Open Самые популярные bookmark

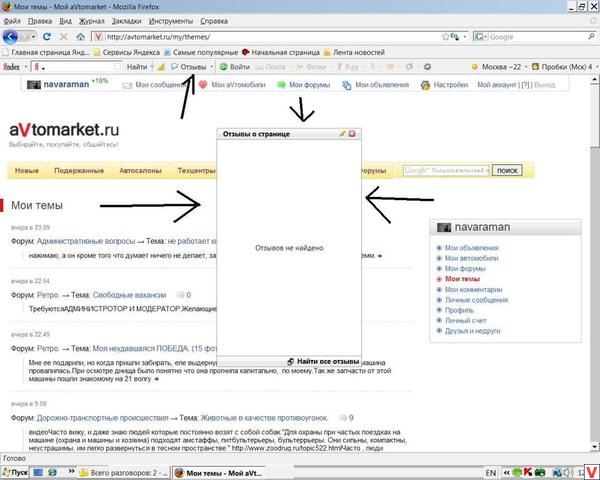click(x=201, y=52)
